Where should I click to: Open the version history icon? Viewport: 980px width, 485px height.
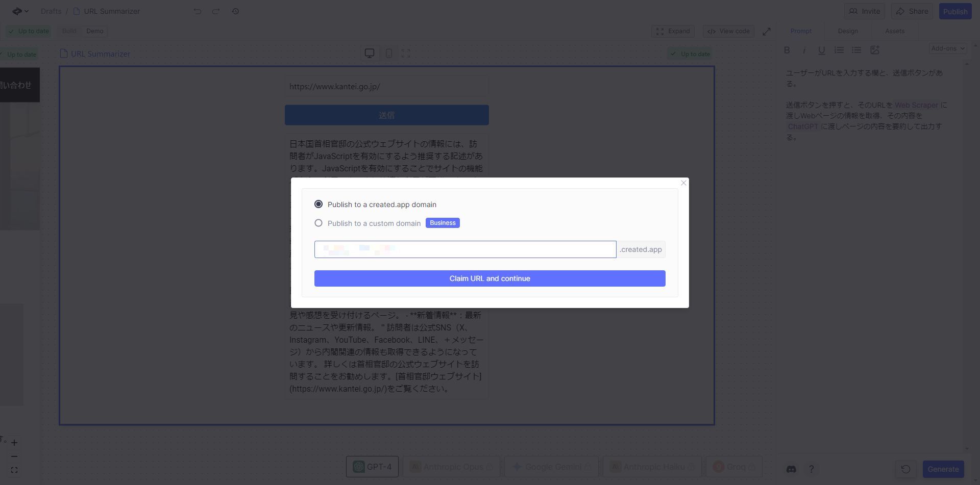[x=235, y=11]
